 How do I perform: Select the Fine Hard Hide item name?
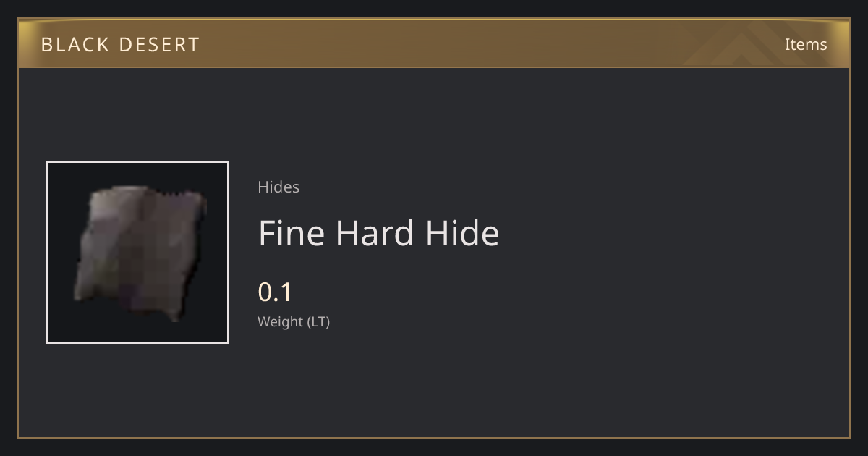[x=378, y=233]
